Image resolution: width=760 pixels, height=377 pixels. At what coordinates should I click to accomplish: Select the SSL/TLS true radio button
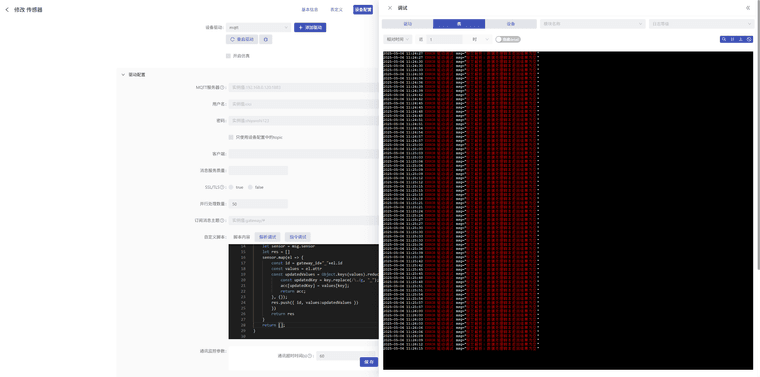coord(231,187)
